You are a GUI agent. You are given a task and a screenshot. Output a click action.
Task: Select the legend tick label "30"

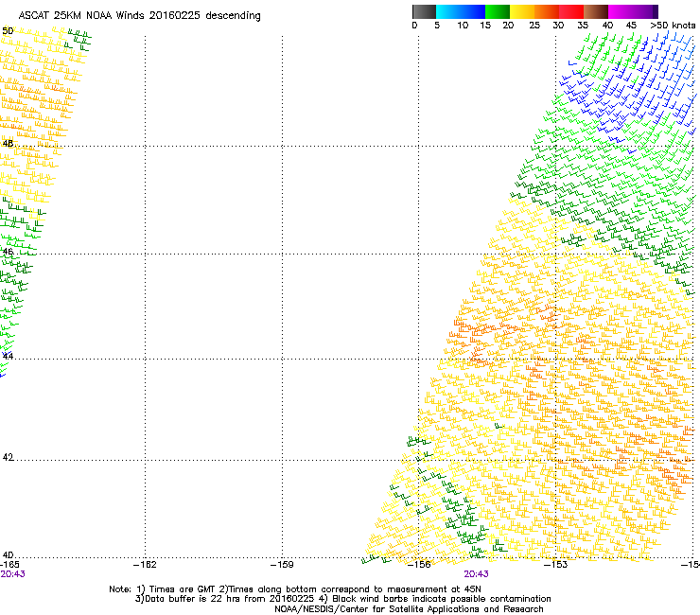pos(558,26)
